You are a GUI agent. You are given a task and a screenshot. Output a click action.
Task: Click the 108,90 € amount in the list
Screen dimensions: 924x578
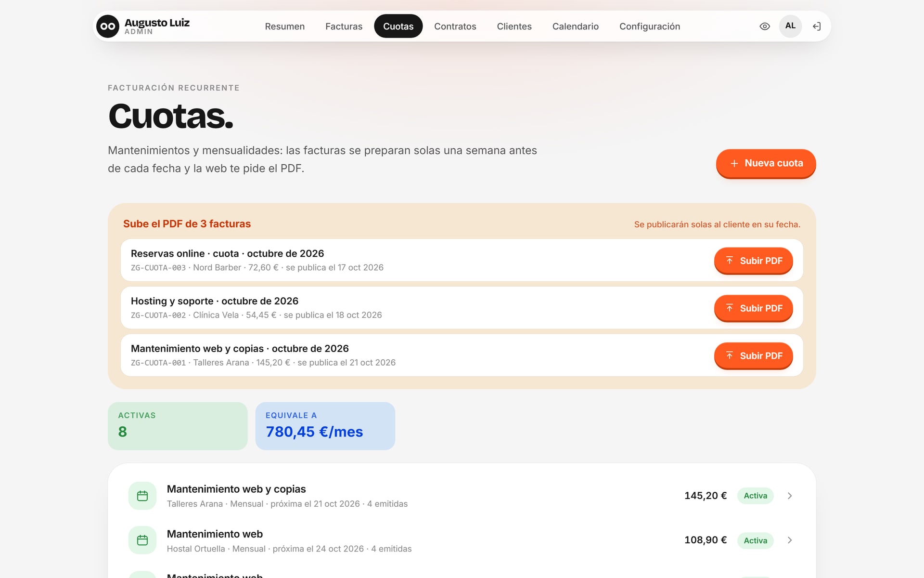[x=706, y=540]
